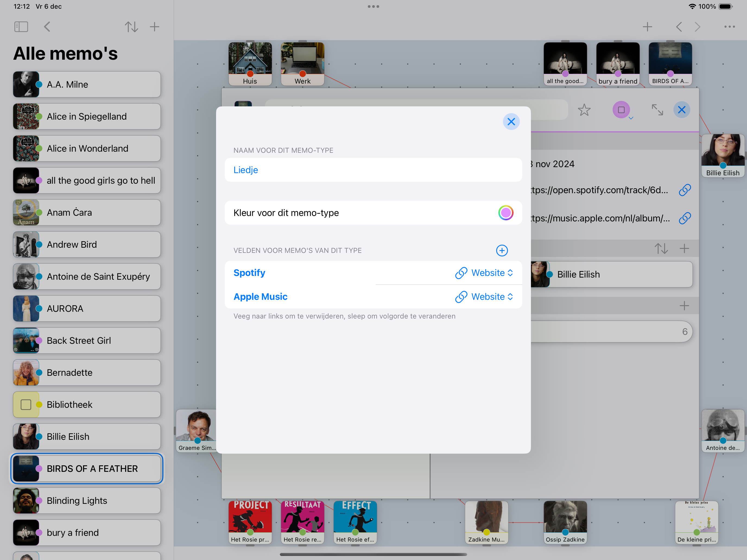Edit the Liedje memo-type name field
This screenshot has width=747, height=560.
tap(373, 170)
